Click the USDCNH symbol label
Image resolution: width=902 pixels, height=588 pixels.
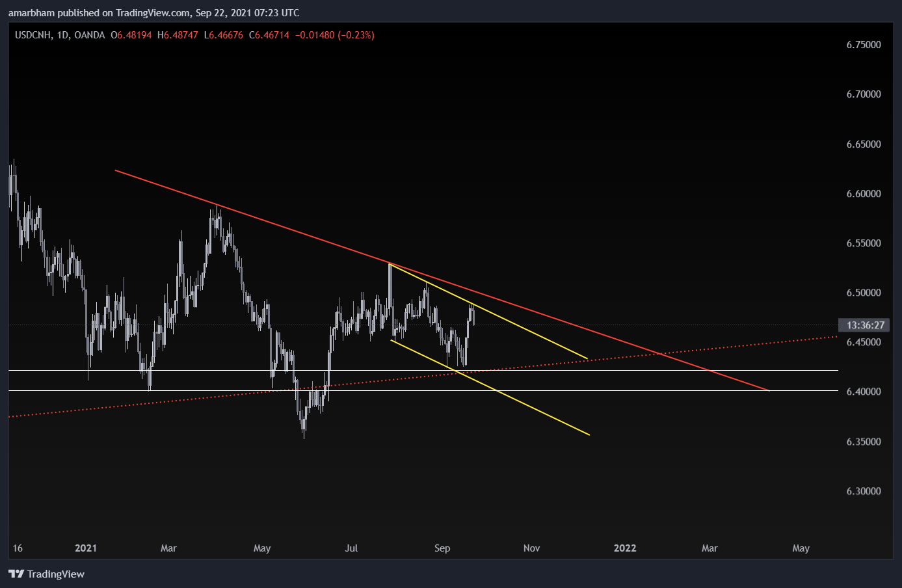coord(33,35)
